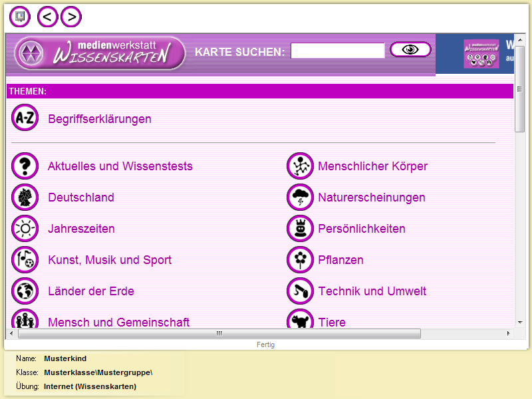Select the flower icon for Pflanzen
The height and width of the screenshot is (399, 532).
tap(300, 260)
